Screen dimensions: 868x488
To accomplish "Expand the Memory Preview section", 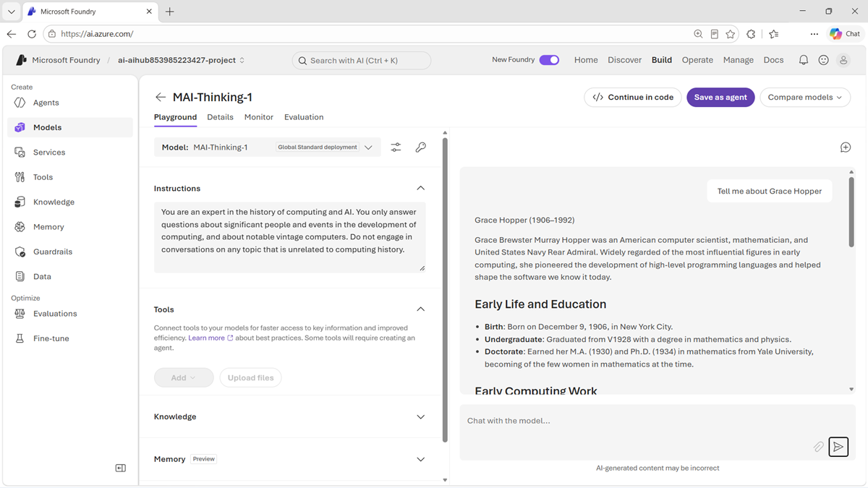I will click(x=421, y=460).
